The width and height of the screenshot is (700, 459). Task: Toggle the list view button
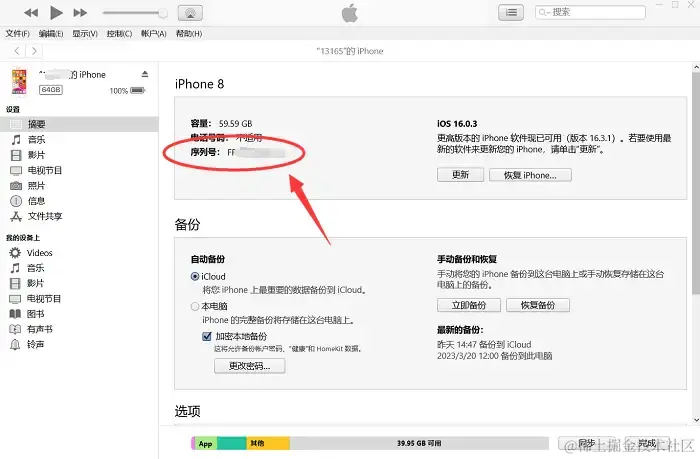(x=511, y=13)
